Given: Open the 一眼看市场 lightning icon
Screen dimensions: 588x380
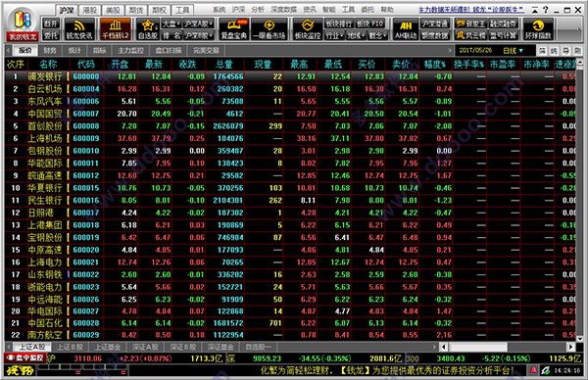Looking at the screenshot, I should point(269,29).
